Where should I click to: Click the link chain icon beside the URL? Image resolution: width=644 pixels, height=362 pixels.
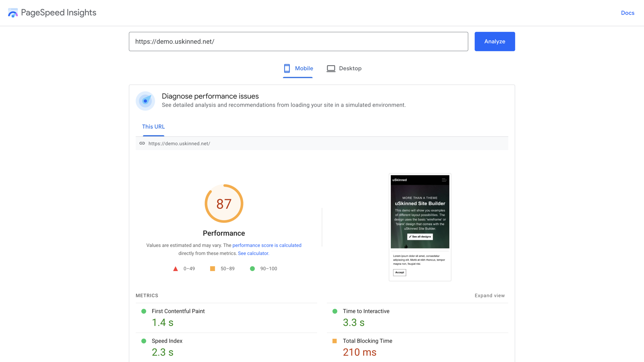[x=142, y=143]
